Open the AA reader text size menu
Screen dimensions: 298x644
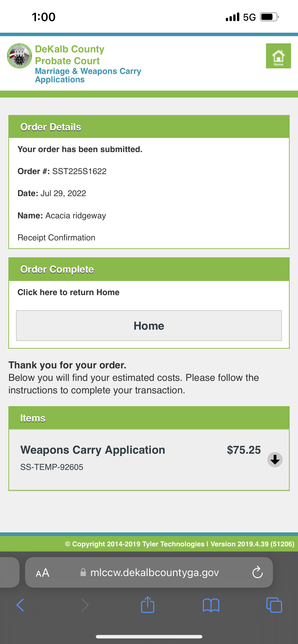[42, 573]
